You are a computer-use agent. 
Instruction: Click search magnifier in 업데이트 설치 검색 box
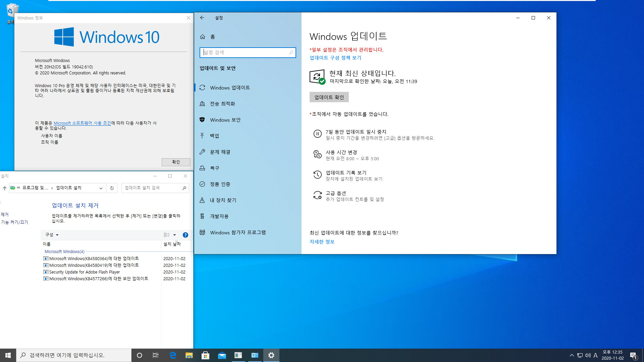pos(184,188)
